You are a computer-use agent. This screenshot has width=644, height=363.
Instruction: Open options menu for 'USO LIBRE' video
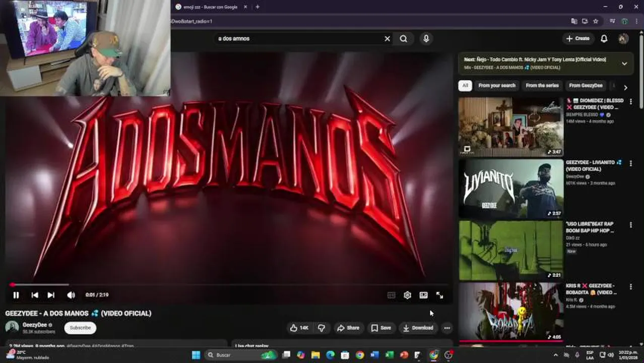pos(630,225)
